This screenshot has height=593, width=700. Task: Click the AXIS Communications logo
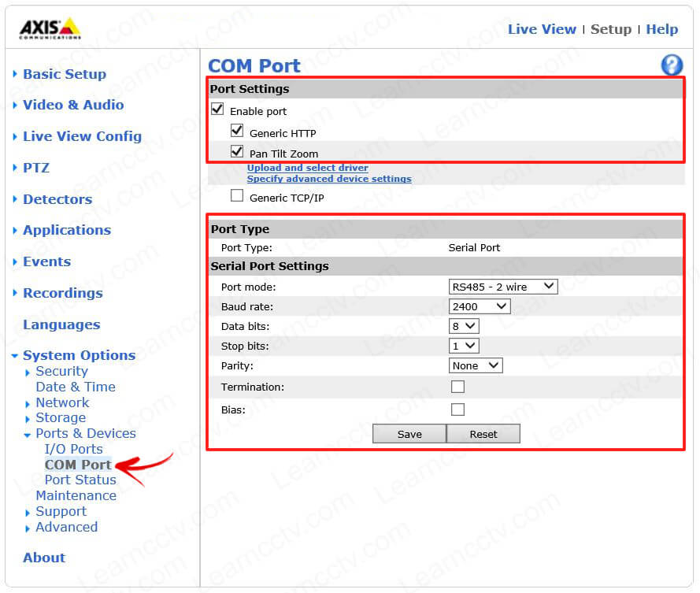(x=50, y=28)
